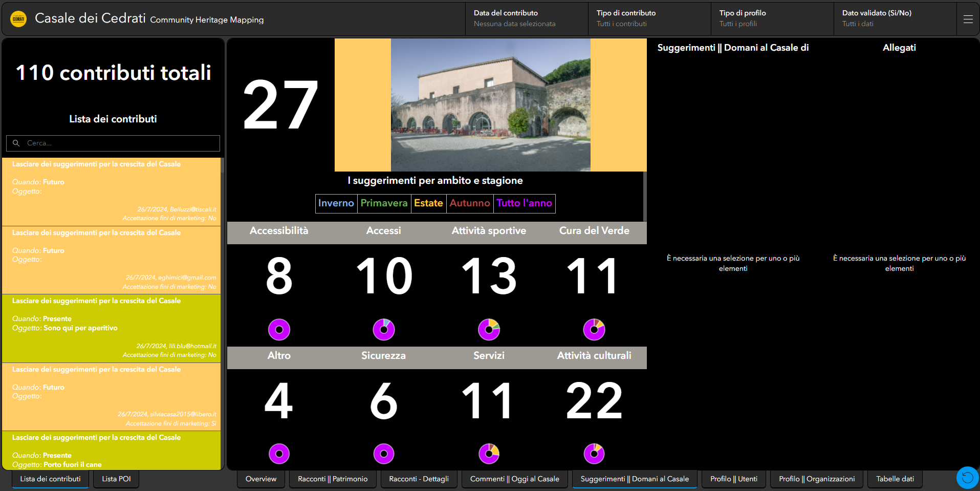
Task: Select the Inverno season legend item
Action: coord(336,203)
